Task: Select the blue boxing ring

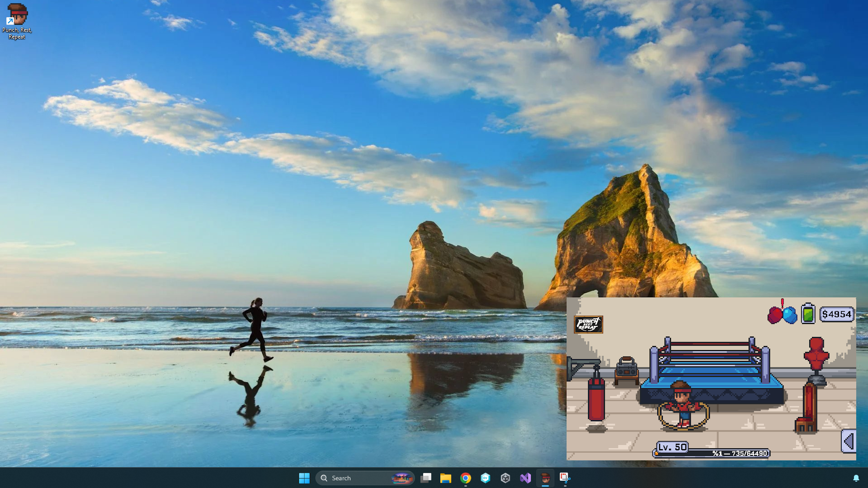Action: coord(712,371)
